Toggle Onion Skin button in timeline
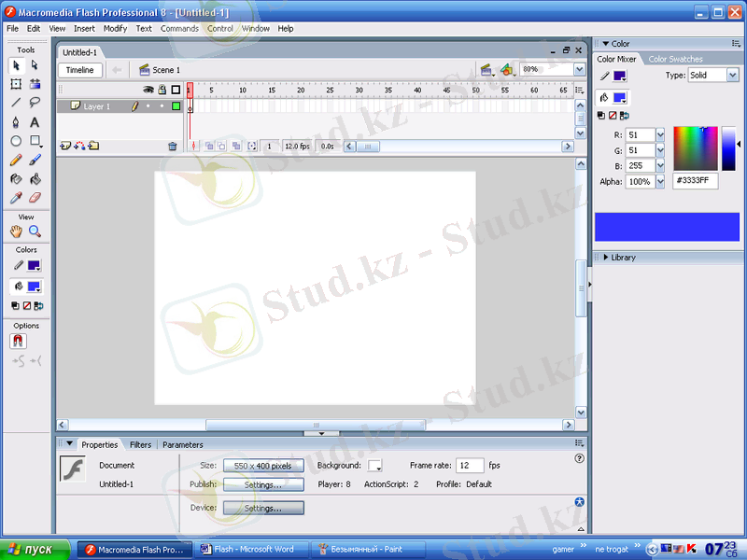 point(209,147)
